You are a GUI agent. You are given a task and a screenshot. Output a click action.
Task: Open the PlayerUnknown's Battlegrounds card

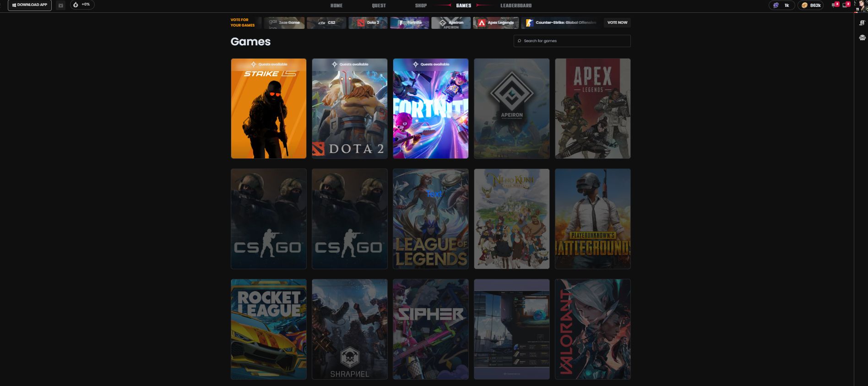[593, 219]
